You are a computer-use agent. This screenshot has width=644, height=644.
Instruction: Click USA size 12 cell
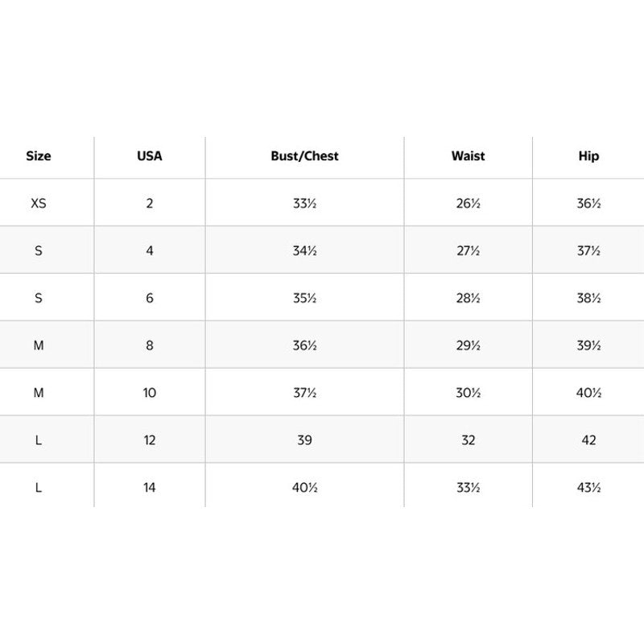(150, 440)
